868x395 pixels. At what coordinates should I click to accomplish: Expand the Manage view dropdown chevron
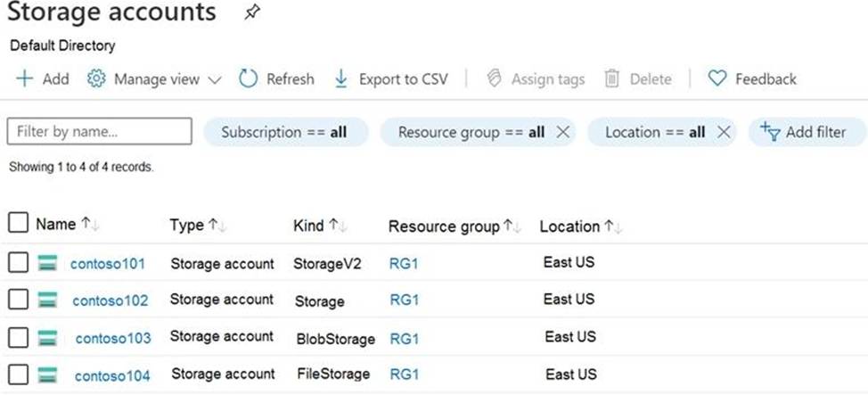pos(214,79)
